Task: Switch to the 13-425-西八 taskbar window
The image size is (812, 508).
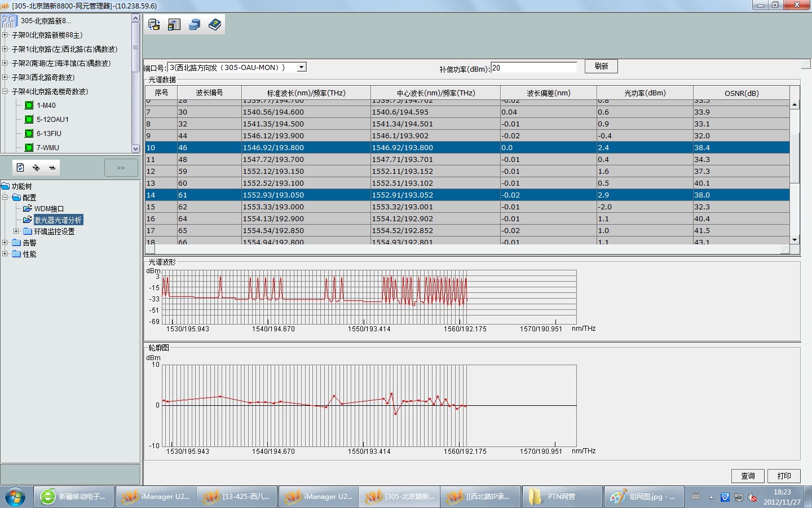Action: [237, 497]
